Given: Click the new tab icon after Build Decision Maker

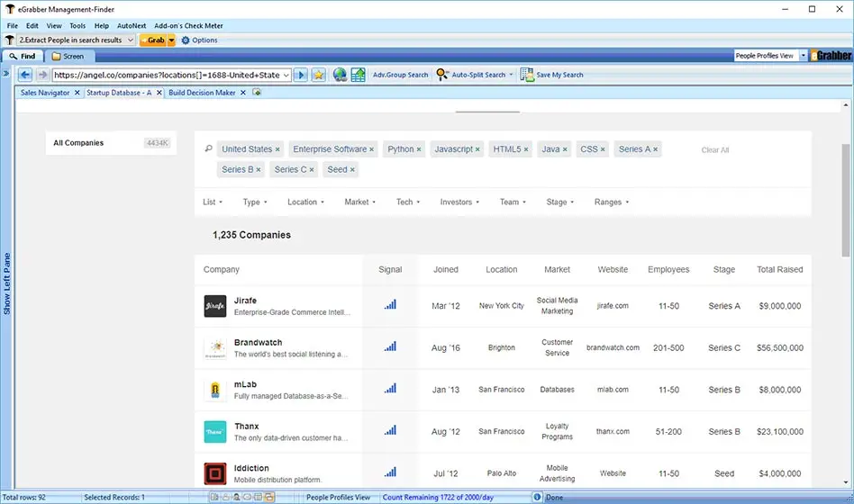Looking at the screenshot, I should click(257, 93).
